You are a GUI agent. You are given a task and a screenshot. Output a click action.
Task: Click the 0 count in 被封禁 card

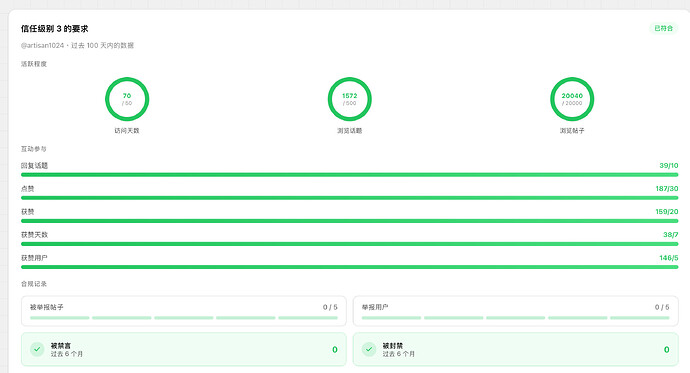pos(667,350)
